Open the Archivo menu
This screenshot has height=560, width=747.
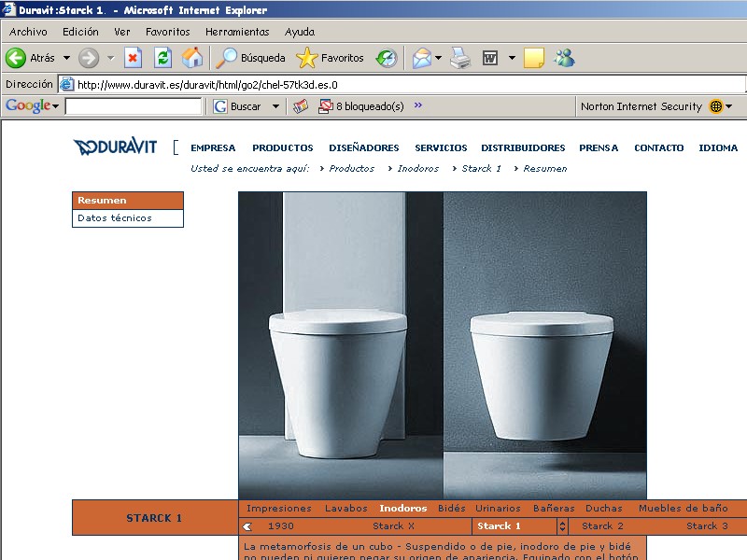(x=28, y=32)
